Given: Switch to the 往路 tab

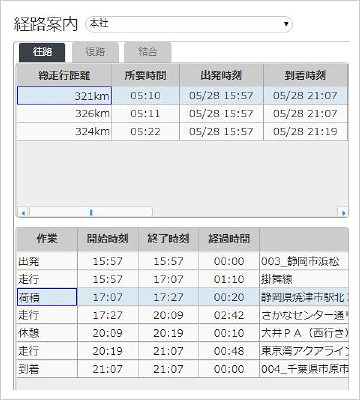Looking at the screenshot, I should click(x=42, y=52).
